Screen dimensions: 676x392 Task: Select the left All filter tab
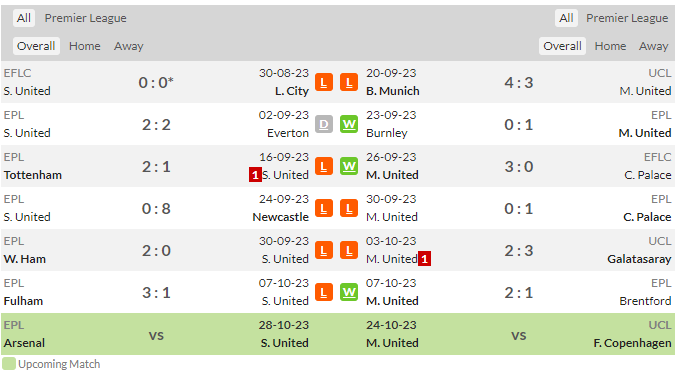coord(24,18)
